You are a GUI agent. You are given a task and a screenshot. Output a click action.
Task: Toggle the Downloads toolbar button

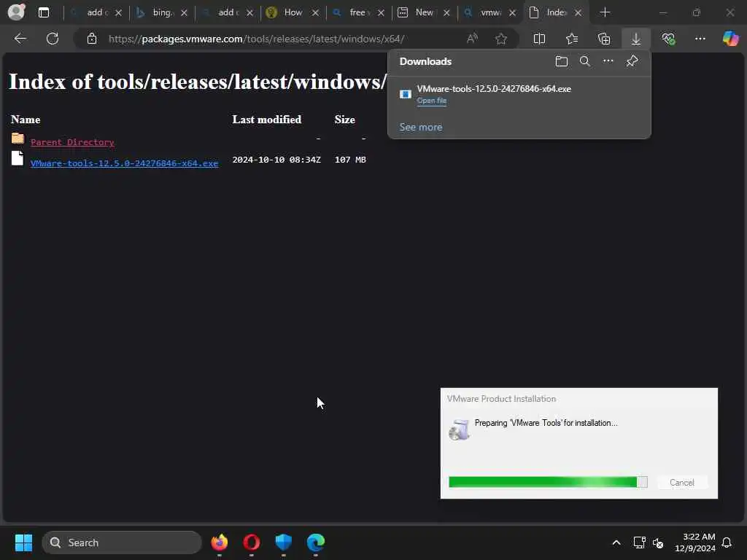click(636, 39)
